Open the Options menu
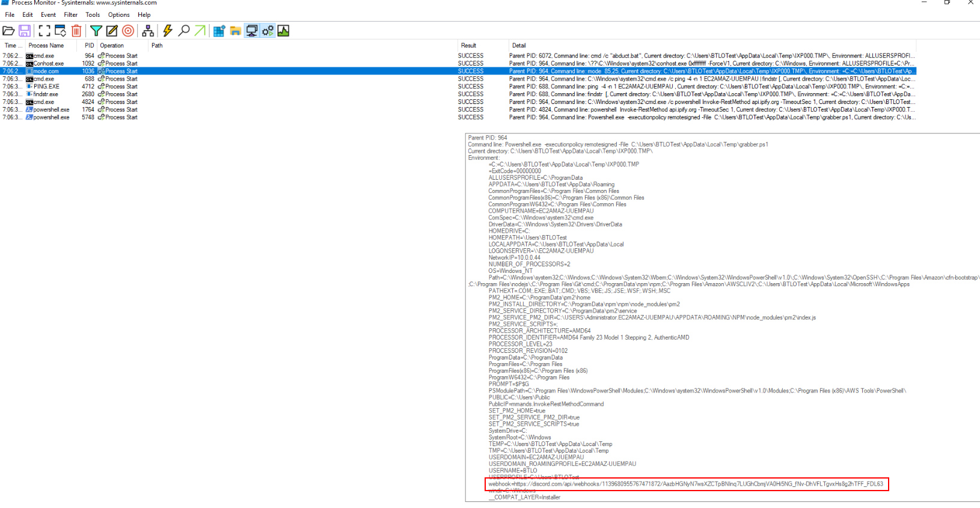Image resolution: width=980 pixels, height=508 pixels. (x=119, y=15)
